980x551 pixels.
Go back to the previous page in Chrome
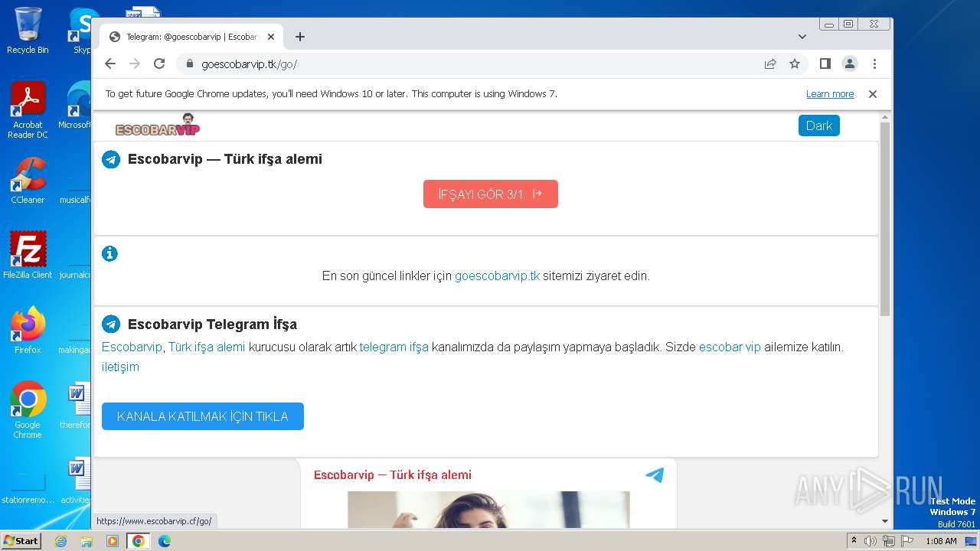click(x=110, y=64)
